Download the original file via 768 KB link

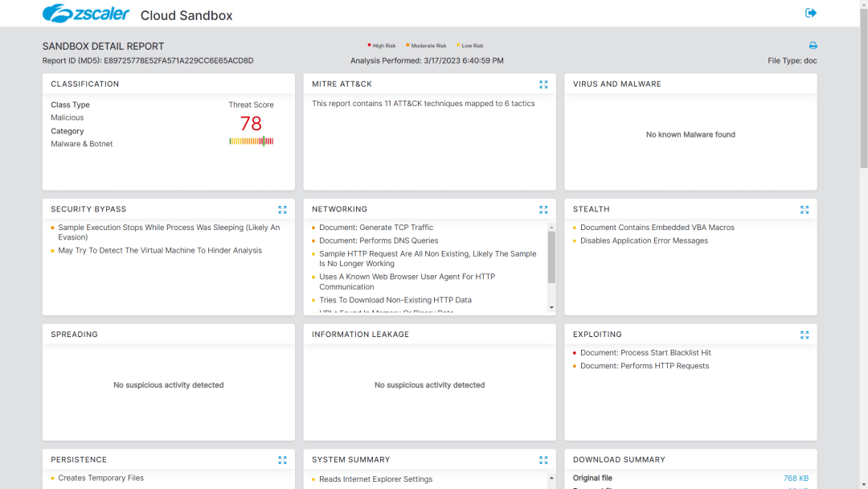(x=796, y=479)
